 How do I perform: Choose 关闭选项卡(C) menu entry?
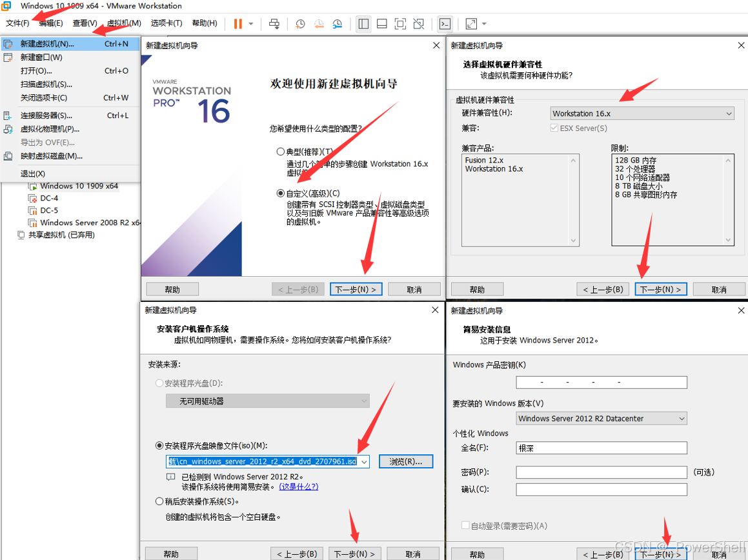click(70, 98)
